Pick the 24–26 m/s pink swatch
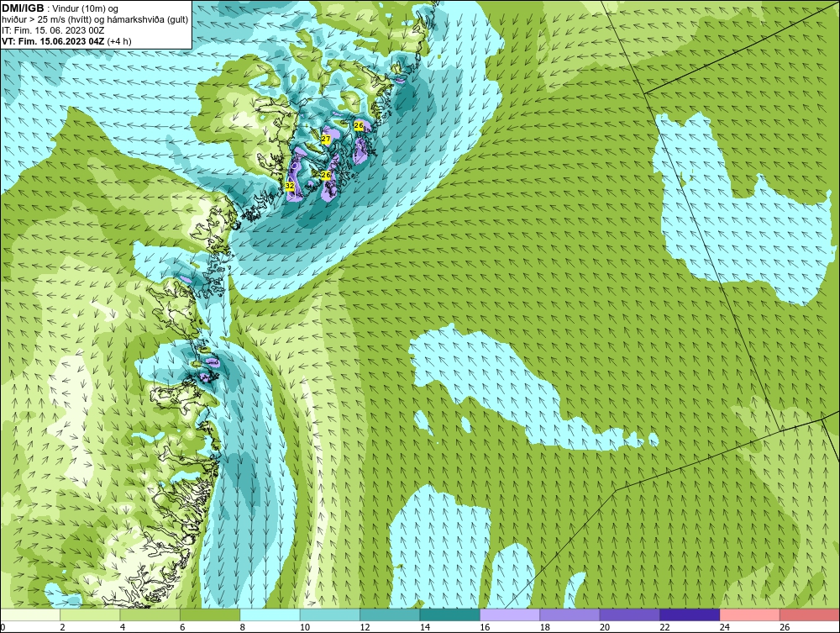 [750, 615]
